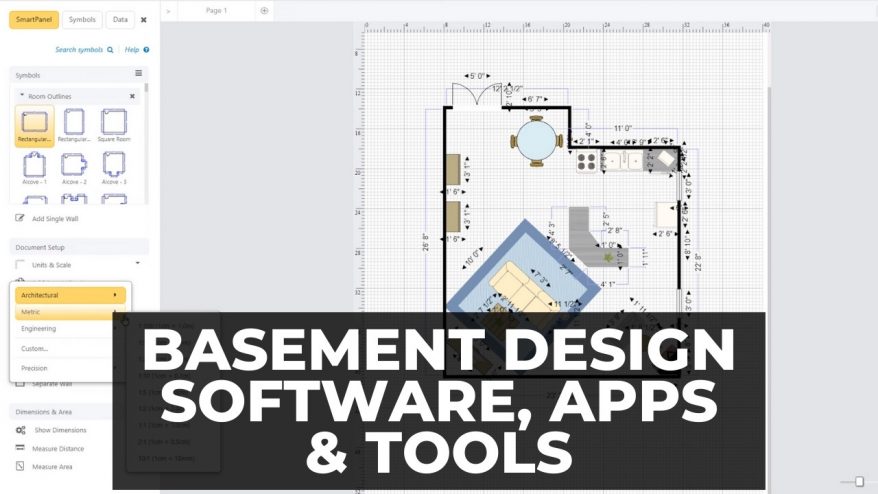
Task: Click the 6' 7" dimension label
Action: coord(535,99)
